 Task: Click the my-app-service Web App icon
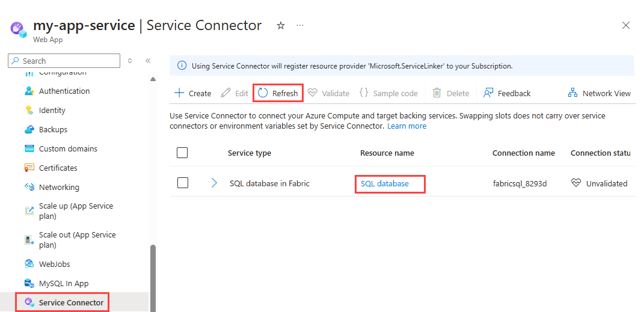(19, 30)
